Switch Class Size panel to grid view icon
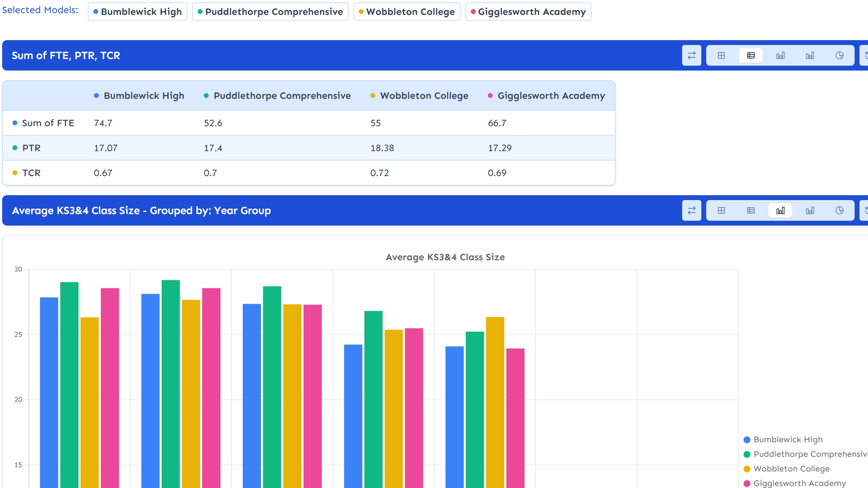This screenshot has height=488, width=868. point(721,210)
